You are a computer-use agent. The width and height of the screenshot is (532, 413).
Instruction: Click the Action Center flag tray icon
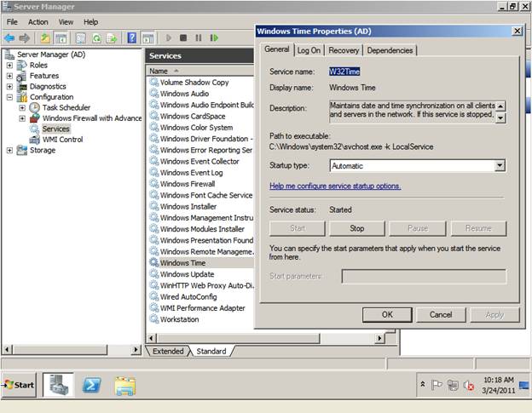coord(437,385)
